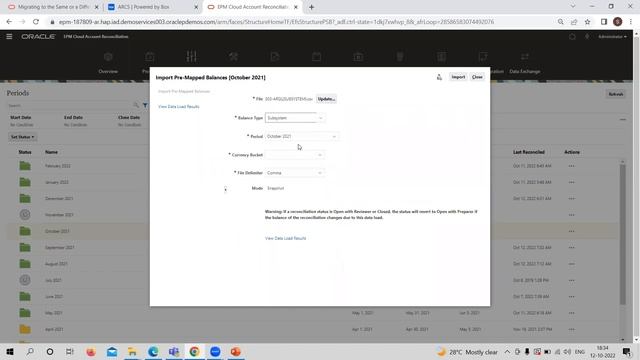Open the actions ellipsis for January 2022
The image size is (640, 360).
click(x=571, y=182)
